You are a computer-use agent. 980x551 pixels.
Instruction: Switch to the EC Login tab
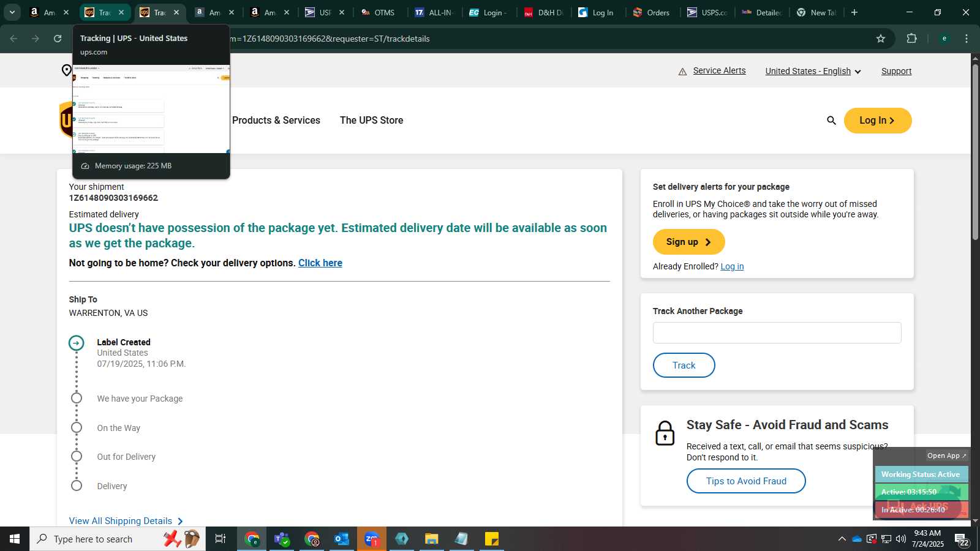pyautogui.click(x=489, y=12)
